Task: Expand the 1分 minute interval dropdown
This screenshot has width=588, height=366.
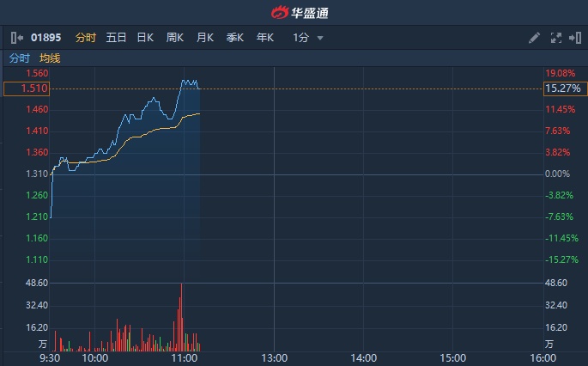Action: tap(301, 38)
